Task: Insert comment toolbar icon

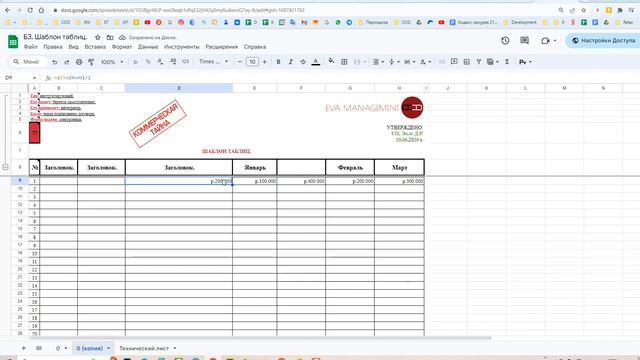Action: (454, 62)
